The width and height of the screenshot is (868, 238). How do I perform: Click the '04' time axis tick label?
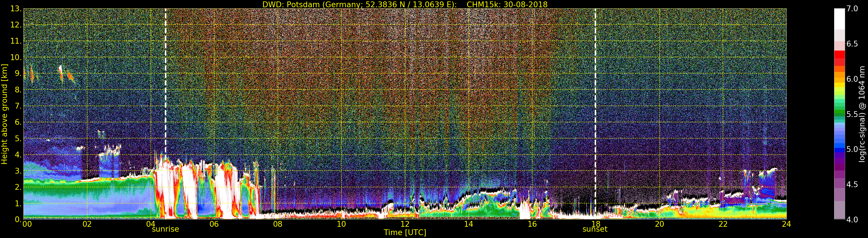coord(151,224)
